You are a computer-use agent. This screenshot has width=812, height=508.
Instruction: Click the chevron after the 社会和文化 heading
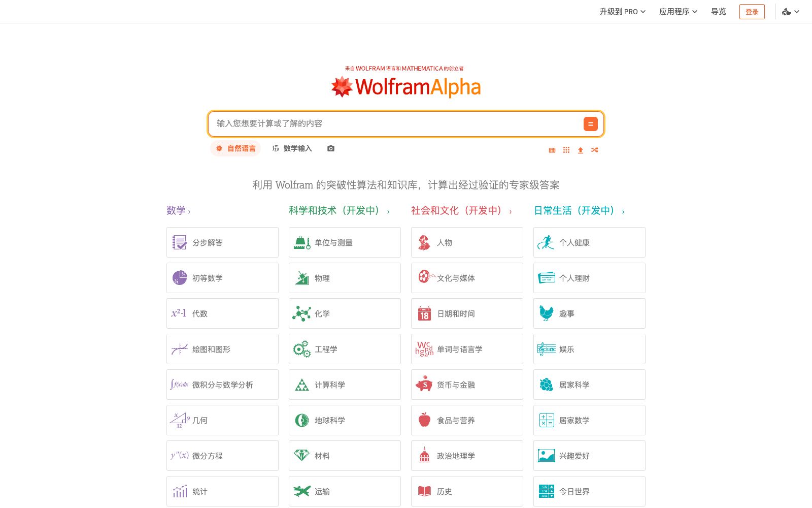click(511, 212)
